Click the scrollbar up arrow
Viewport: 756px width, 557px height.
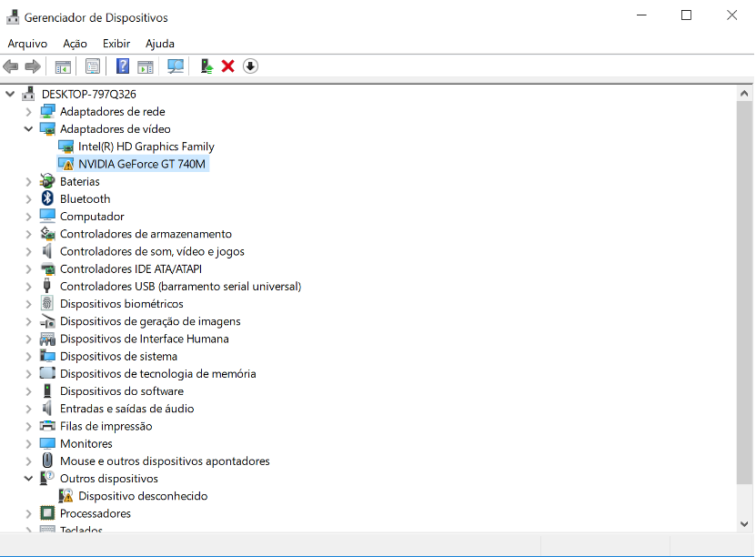point(744,94)
